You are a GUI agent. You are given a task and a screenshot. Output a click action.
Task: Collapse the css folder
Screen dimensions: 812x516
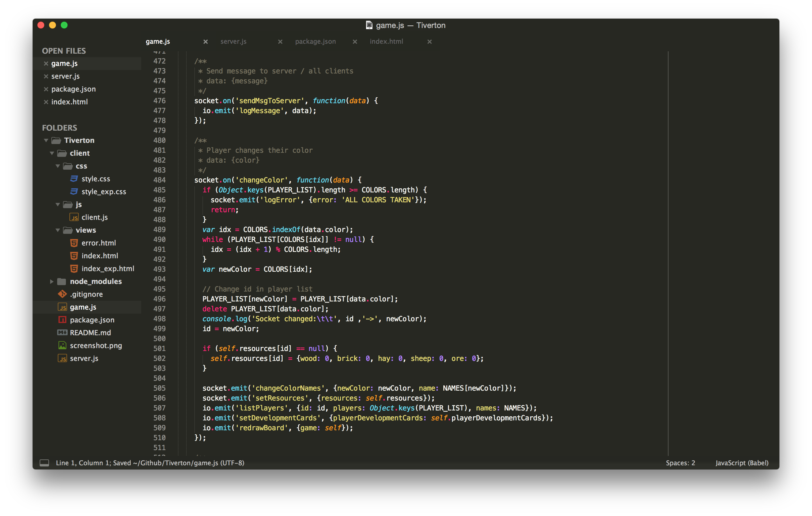[58, 166]
